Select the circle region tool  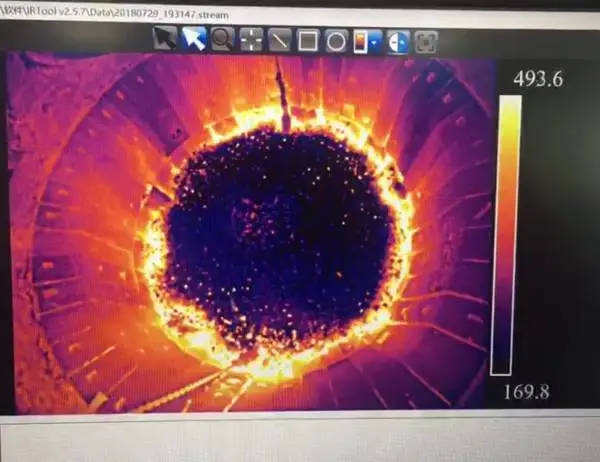tap(336, 41)
